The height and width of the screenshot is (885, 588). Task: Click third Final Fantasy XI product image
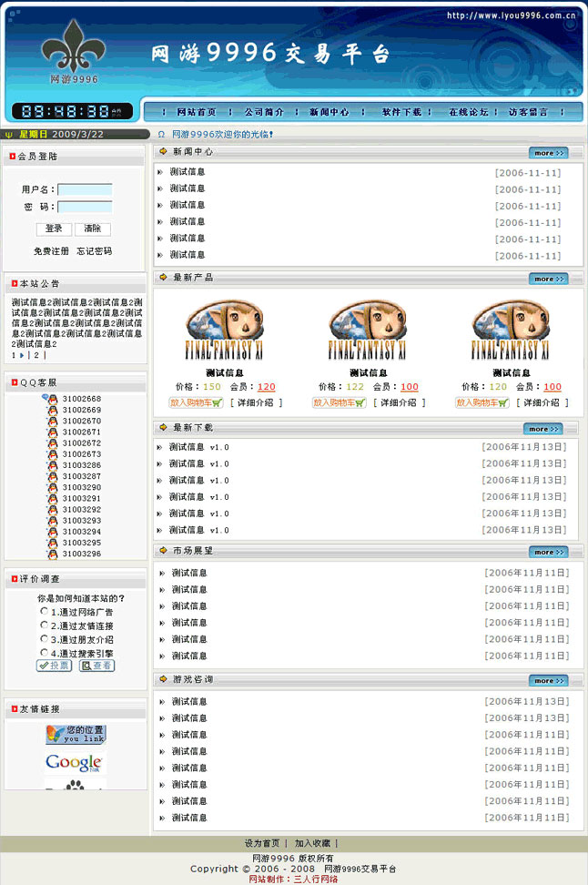pos(511,331)
